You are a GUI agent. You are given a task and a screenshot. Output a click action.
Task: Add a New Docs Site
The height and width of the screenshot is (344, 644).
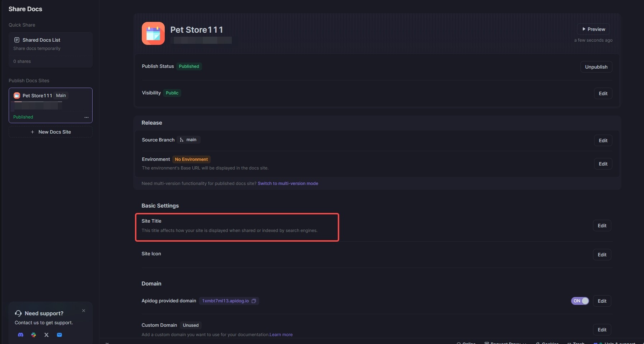point(51,132)
